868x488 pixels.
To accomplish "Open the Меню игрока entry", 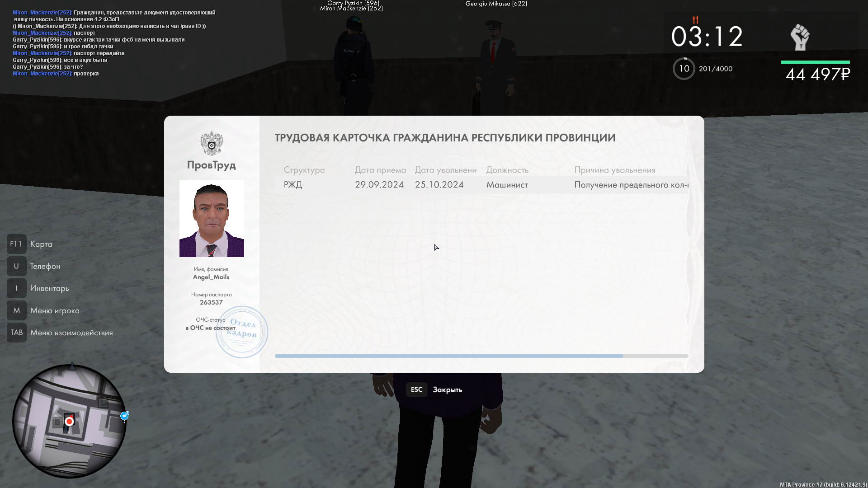I will point(55,310).
